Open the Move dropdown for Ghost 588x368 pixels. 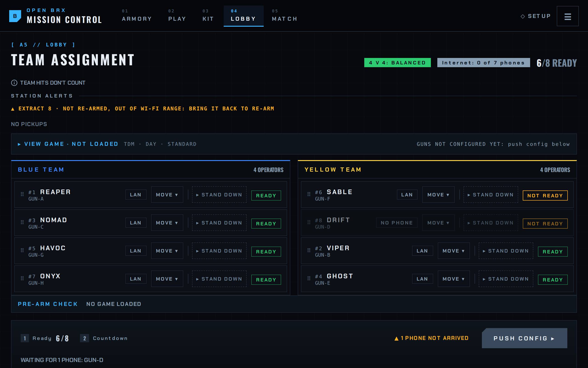click(454, 279)
